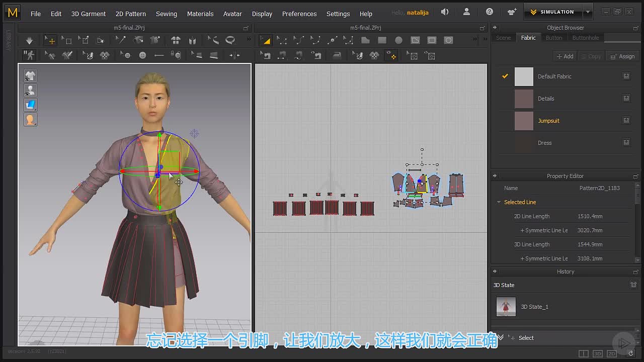
Task: Open the Materials menu
Action: pos(200,14)
